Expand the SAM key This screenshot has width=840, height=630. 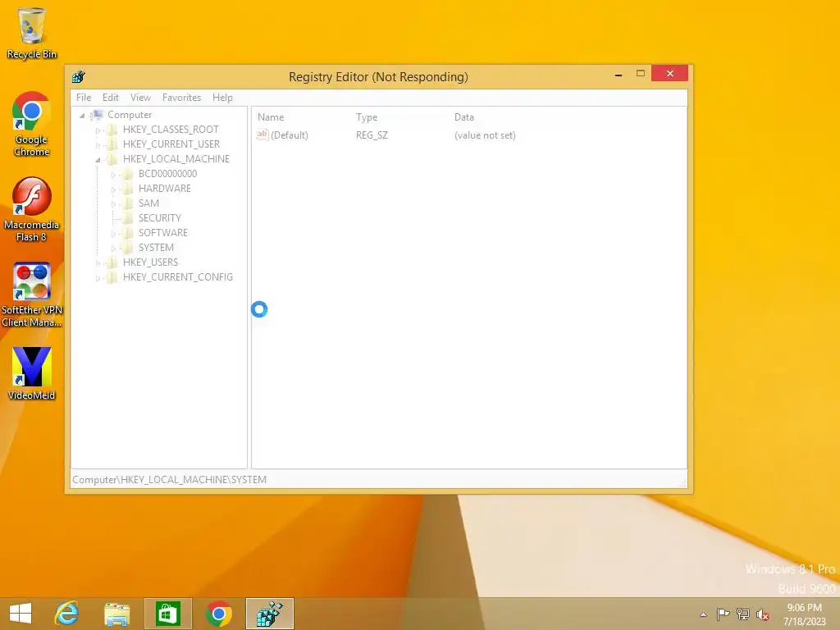[x=113, y=204]
